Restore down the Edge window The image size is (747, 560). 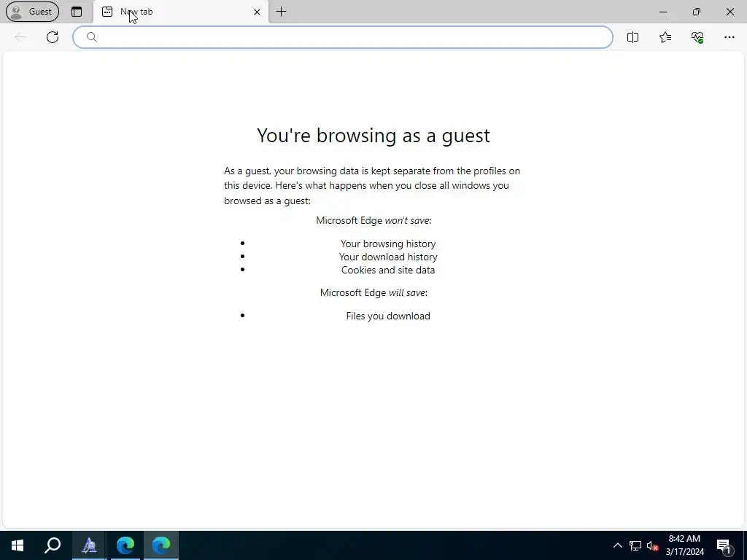(x=697, y=12)
